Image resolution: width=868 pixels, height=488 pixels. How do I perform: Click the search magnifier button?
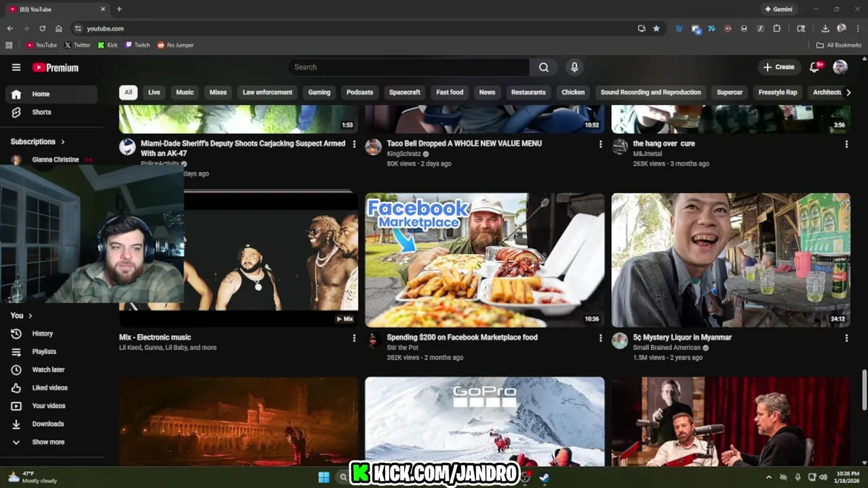tap(544, 67)
